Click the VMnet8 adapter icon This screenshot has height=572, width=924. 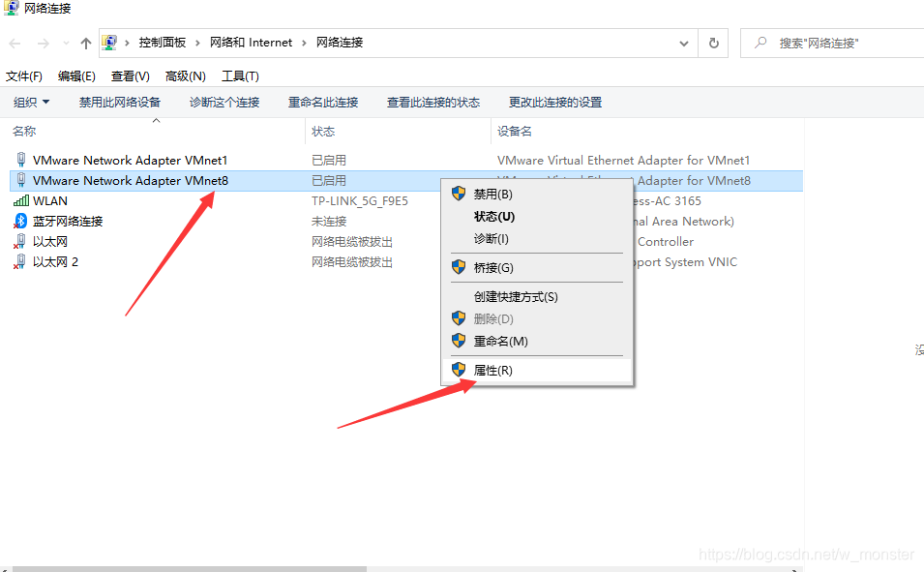click(21, 180)
